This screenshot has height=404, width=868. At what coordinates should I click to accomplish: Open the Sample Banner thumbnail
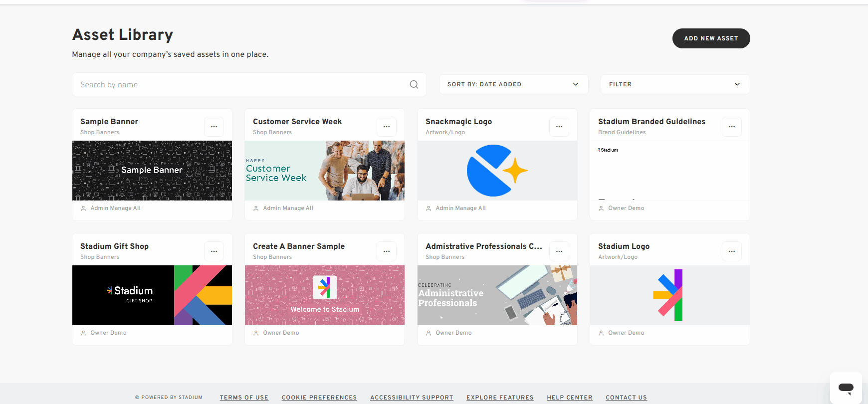click(x=152, y=171)
